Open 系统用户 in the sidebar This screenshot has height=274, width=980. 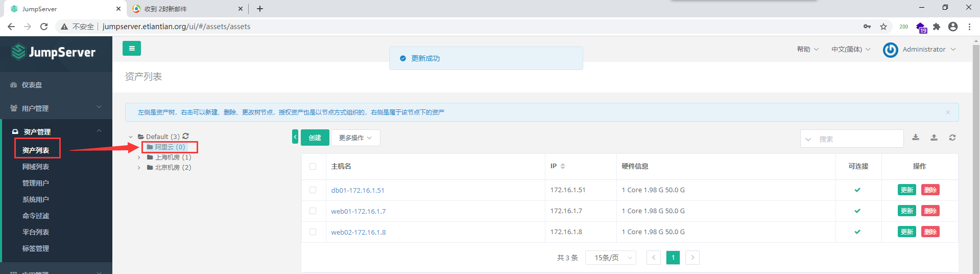click(x=36, y=199)
